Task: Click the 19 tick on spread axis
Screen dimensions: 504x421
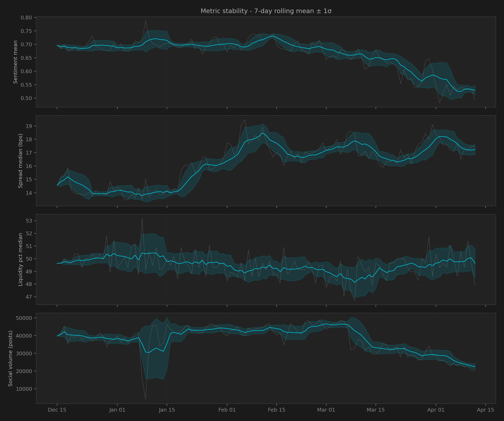Action: pyautogui.click(x=29, y=126)
